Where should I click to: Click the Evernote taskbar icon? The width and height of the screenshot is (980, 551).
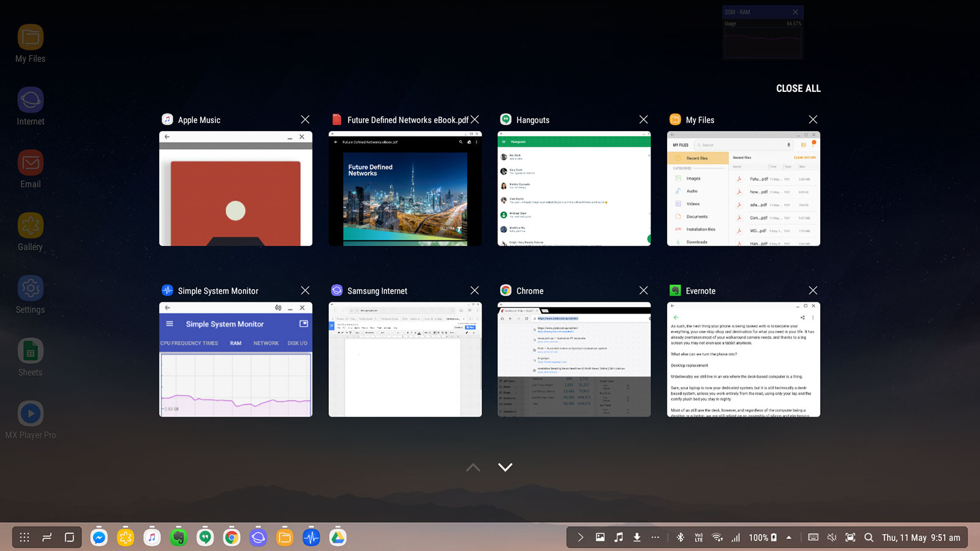coord(178,538)
